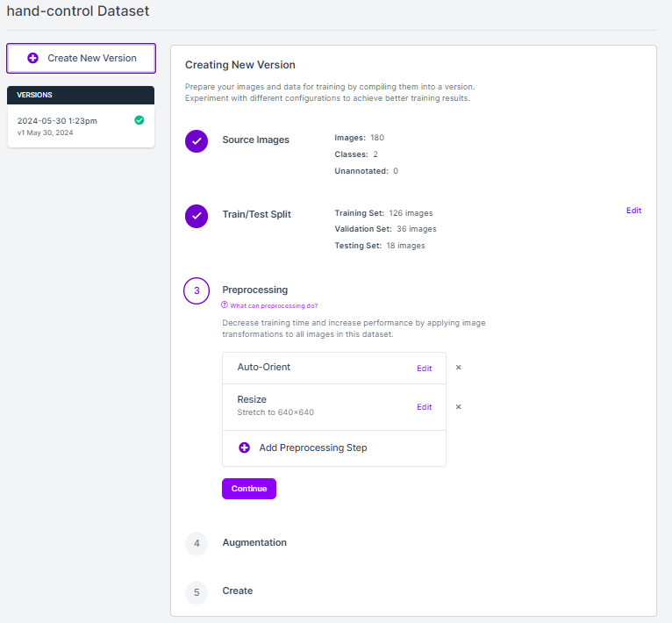Click 'Images: 180' text
Screen dimensions: 672x623
pos(360,138)
